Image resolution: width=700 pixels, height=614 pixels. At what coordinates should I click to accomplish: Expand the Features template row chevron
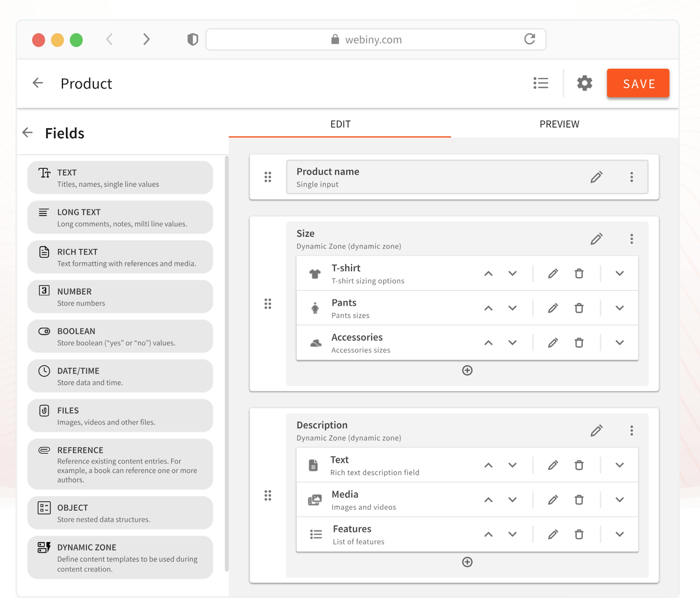[620, 535]
